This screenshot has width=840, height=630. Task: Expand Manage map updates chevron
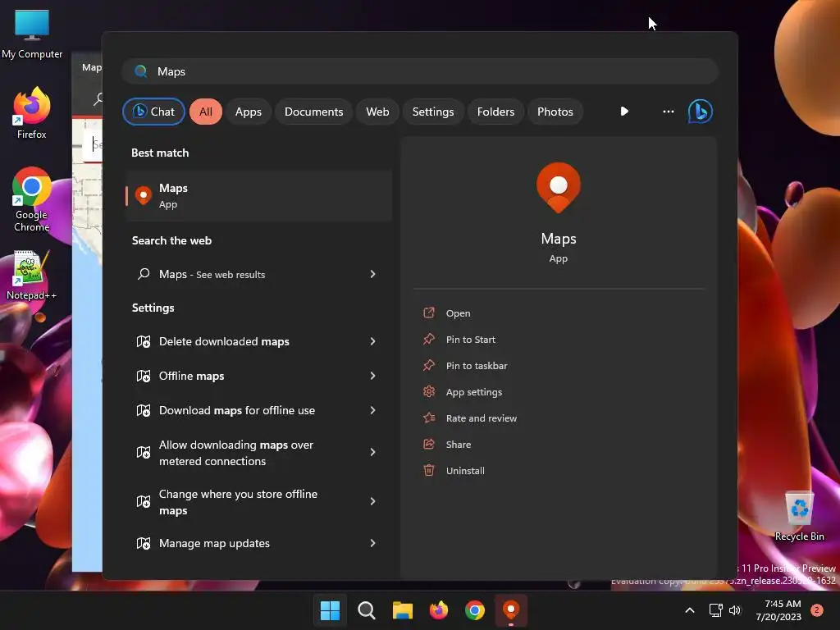coord(373,543)
